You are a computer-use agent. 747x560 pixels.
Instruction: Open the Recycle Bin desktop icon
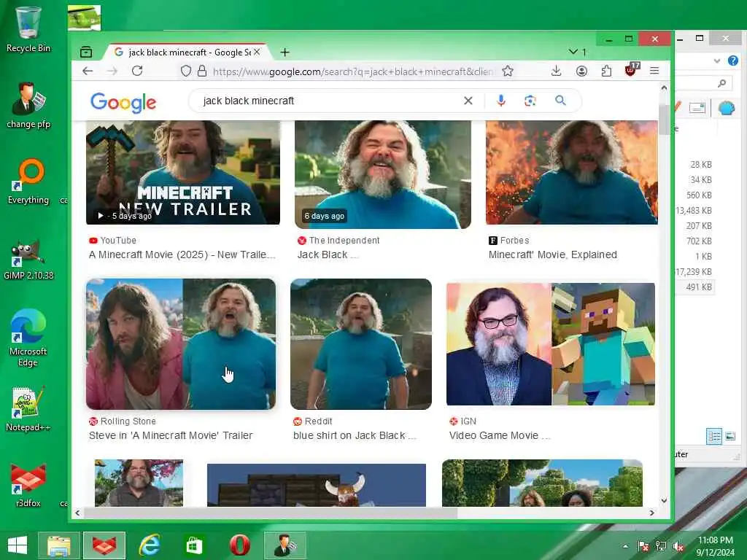28,29
